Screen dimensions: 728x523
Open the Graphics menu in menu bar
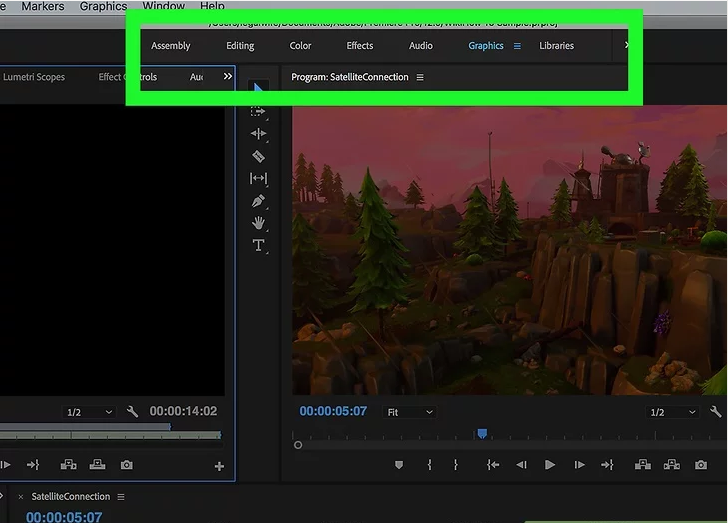click(104, 6)
